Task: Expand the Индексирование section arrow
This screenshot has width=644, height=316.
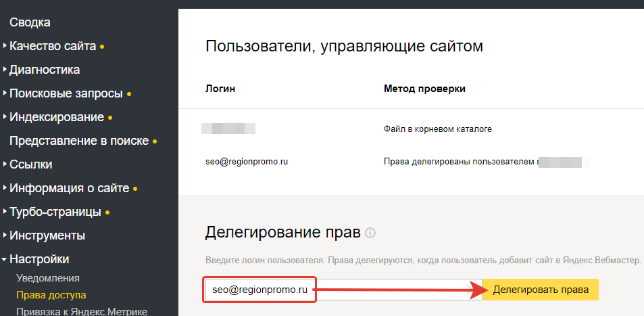Action: pyautogui.click(x=5, y=117)
